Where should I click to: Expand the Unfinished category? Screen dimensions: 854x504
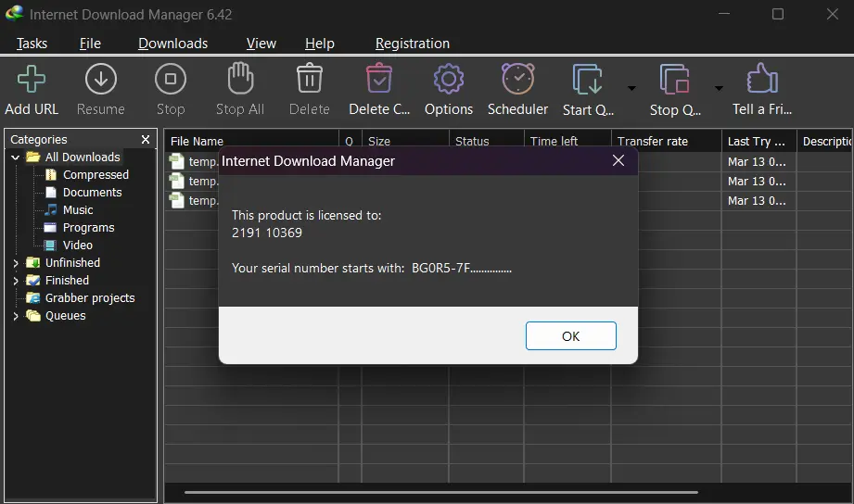tap(15, 263)
